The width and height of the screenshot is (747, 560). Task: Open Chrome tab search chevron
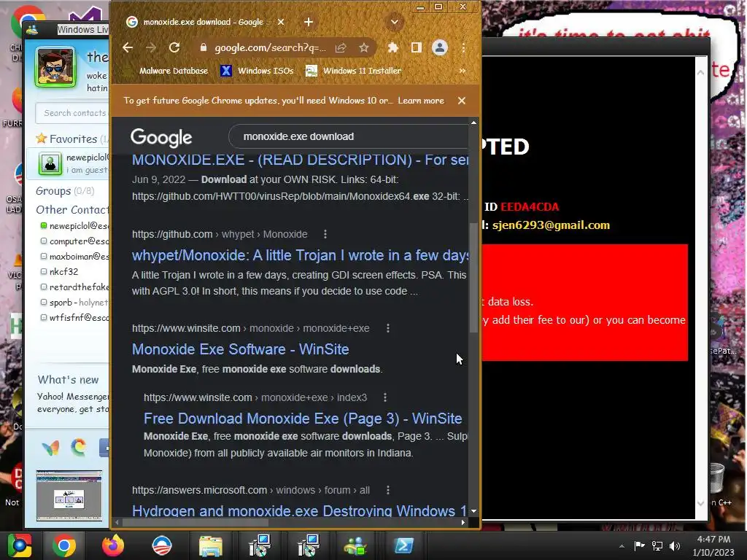coord(395,22)
